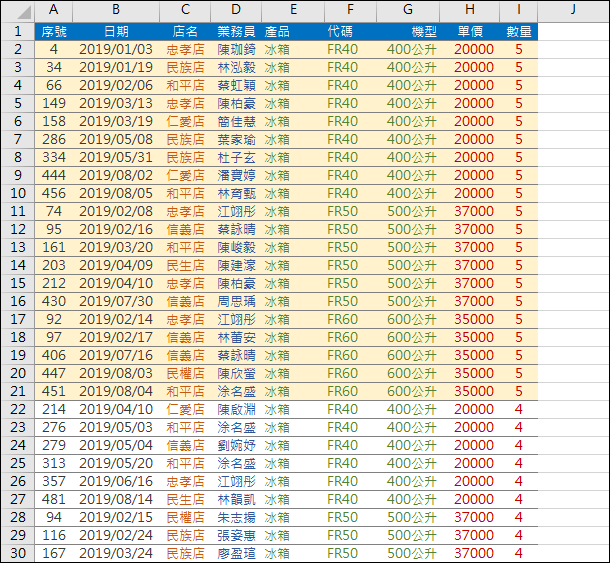Image resolution: width=610 pixels, height=563 pixels.
Task: Click the 業務員 header cell
Action: click(236, 31)
